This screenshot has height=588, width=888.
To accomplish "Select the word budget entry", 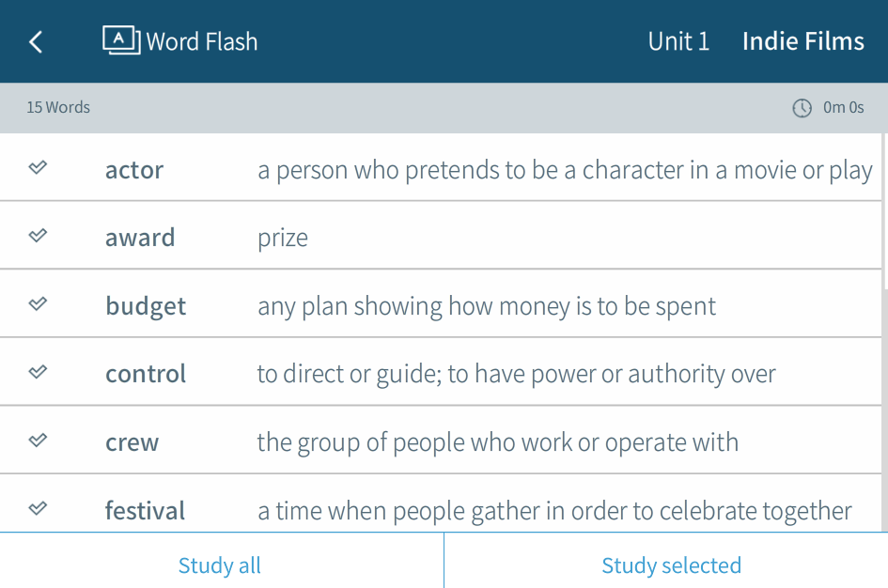I will pyautogui.click(x=146, y=306).
